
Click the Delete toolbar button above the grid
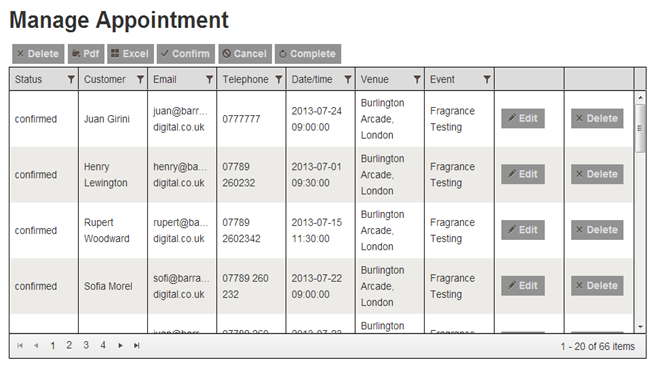coord(38,54)
